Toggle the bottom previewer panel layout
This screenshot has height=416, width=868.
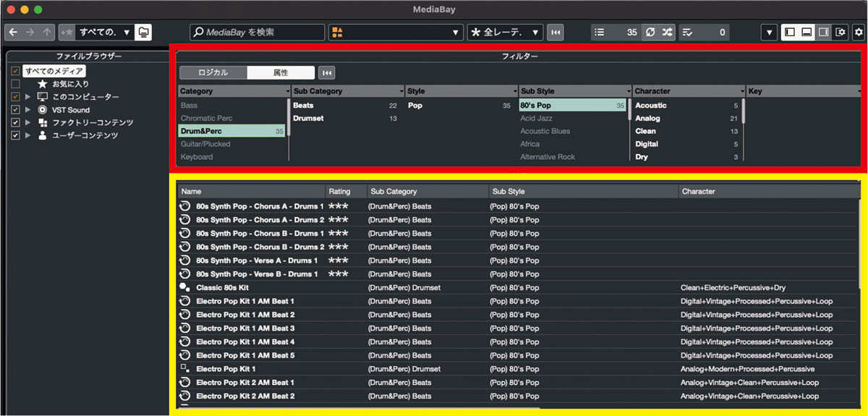(807, 32)
